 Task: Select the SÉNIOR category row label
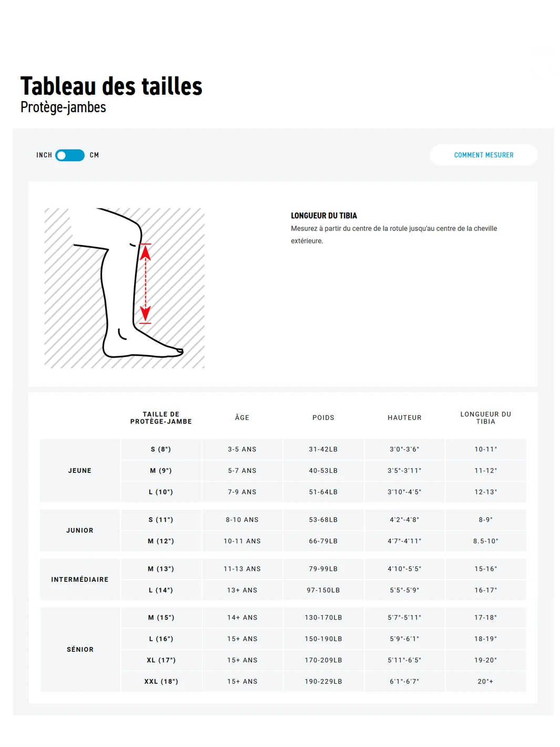pyautogui.click(x=80, y=650)
